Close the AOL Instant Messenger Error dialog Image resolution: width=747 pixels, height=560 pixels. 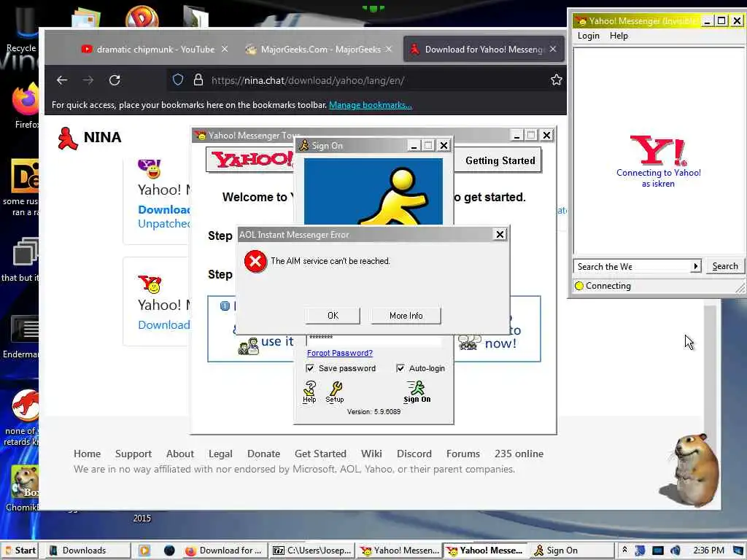500,234
